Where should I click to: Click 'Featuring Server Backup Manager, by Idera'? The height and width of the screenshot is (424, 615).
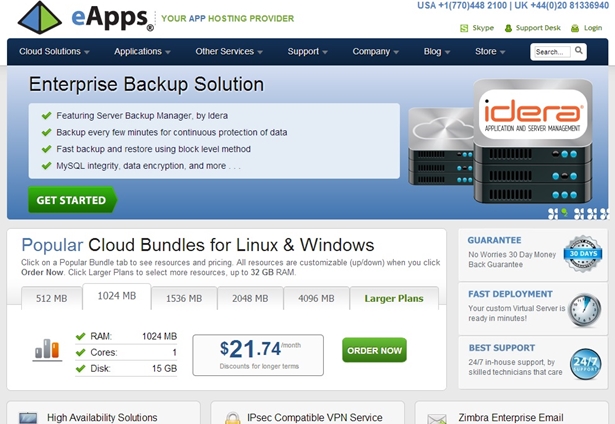142,116
